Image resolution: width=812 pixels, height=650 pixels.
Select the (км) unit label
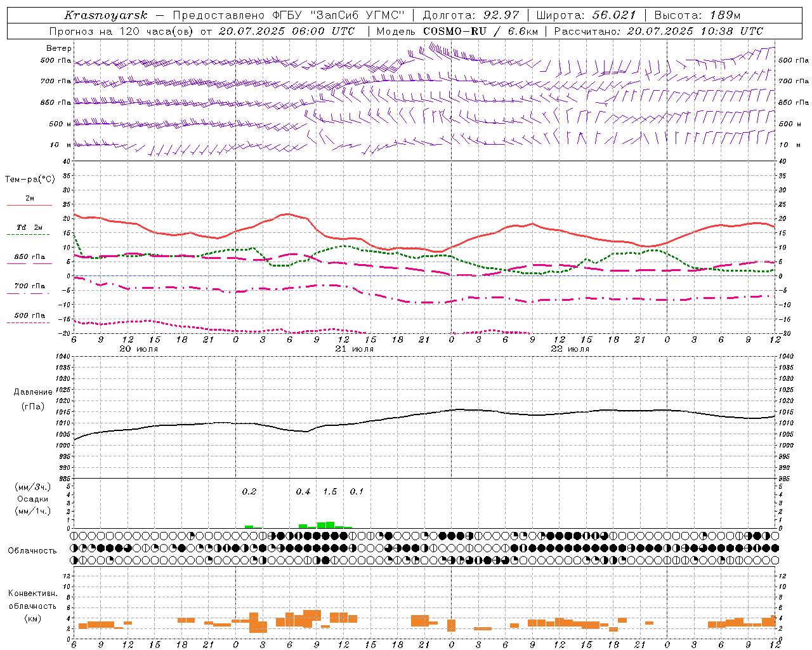(33, 618)
